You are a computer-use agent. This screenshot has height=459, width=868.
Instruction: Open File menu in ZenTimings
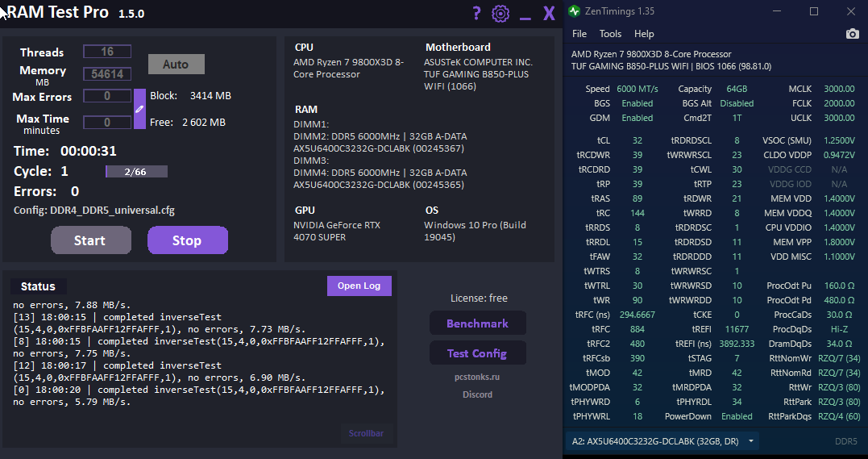[579, 34]
